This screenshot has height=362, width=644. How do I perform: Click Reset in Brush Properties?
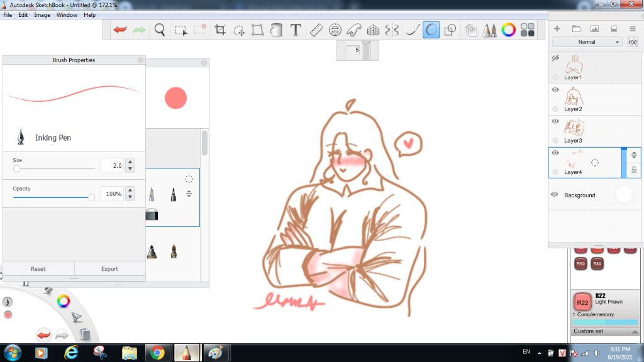click(x=38, y=269)
